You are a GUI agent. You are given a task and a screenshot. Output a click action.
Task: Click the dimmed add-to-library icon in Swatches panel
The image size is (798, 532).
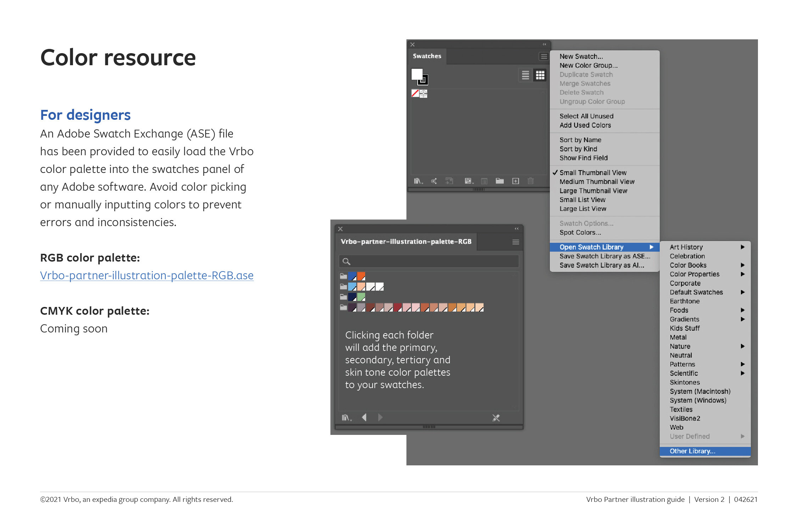449,181
